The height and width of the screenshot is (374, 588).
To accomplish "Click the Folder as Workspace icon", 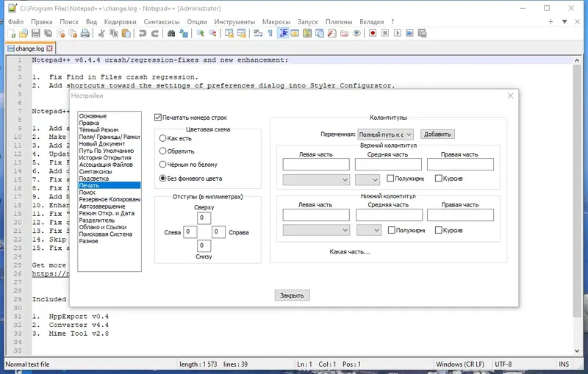I will coord(344,33).
